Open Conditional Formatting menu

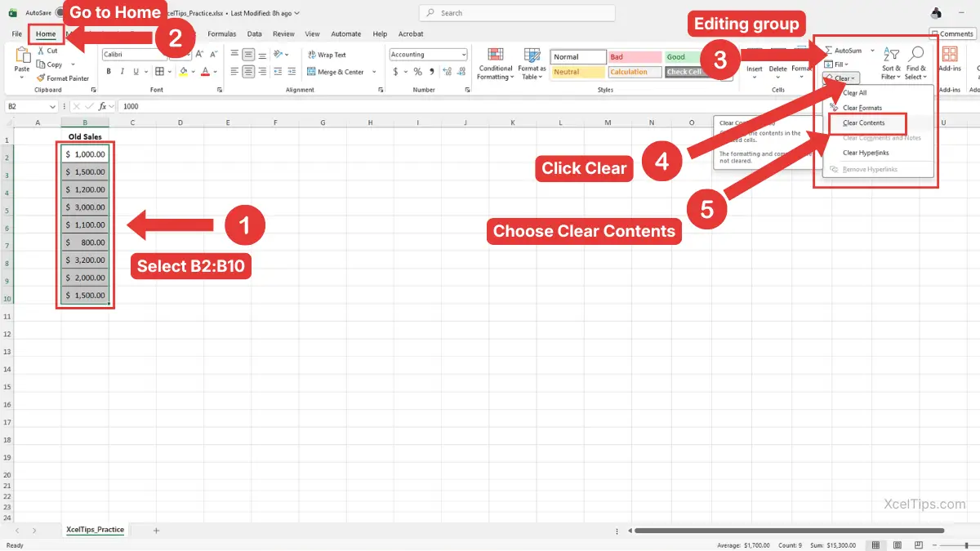[x=495, y=64]
